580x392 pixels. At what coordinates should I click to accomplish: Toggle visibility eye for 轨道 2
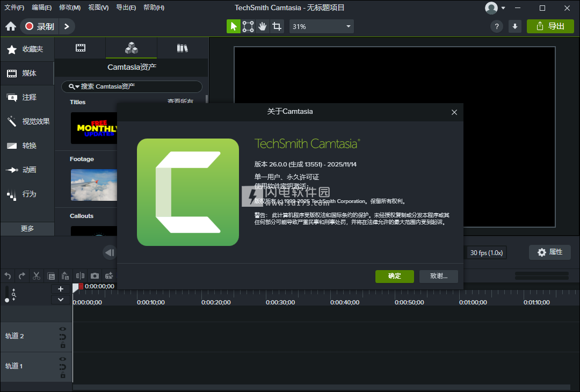coord(63,329)
